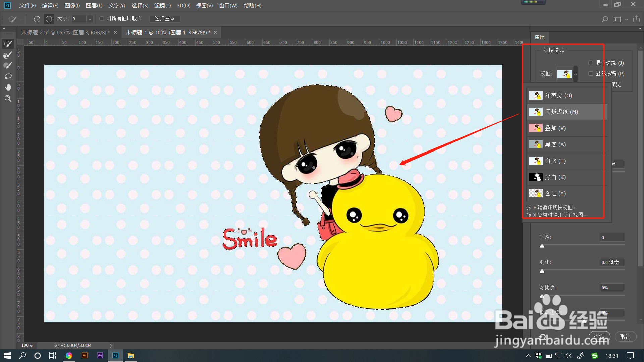The image size is (644, 362).
Task: Click the subtract-from-selection minus icon
Action: (49, 19)
